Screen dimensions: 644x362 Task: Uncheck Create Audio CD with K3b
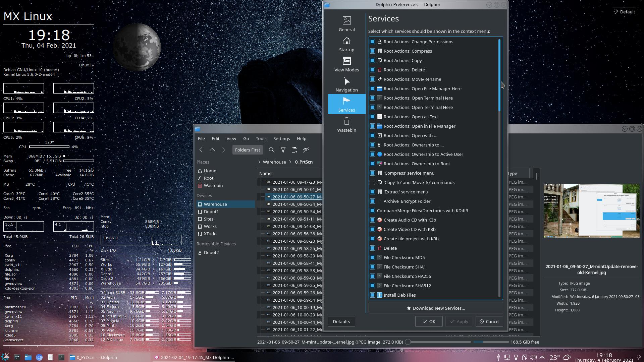(x=372, y=220)
